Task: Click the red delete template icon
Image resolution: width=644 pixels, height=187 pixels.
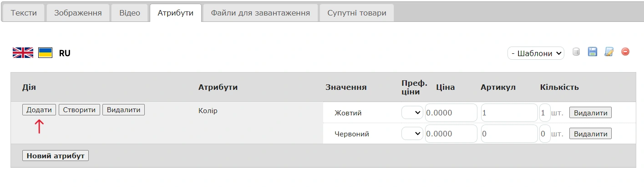Action: pyautogui.click(x=625, y=52)
